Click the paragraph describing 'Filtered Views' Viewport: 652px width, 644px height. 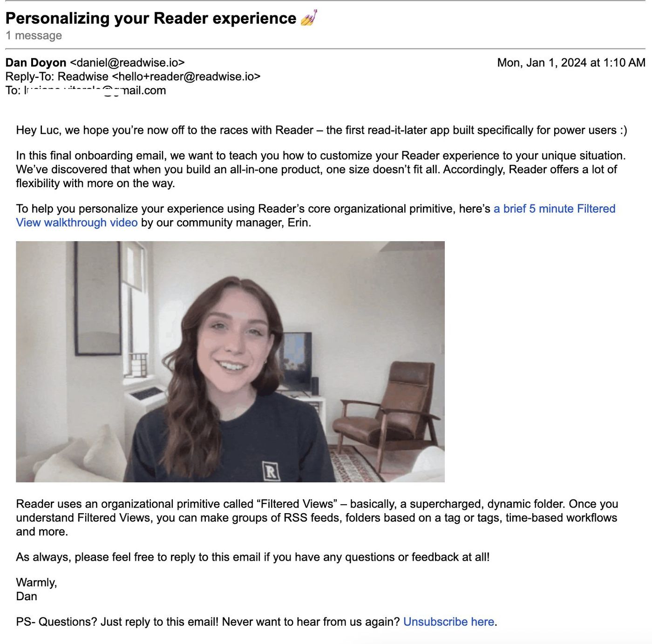(317, 517)
